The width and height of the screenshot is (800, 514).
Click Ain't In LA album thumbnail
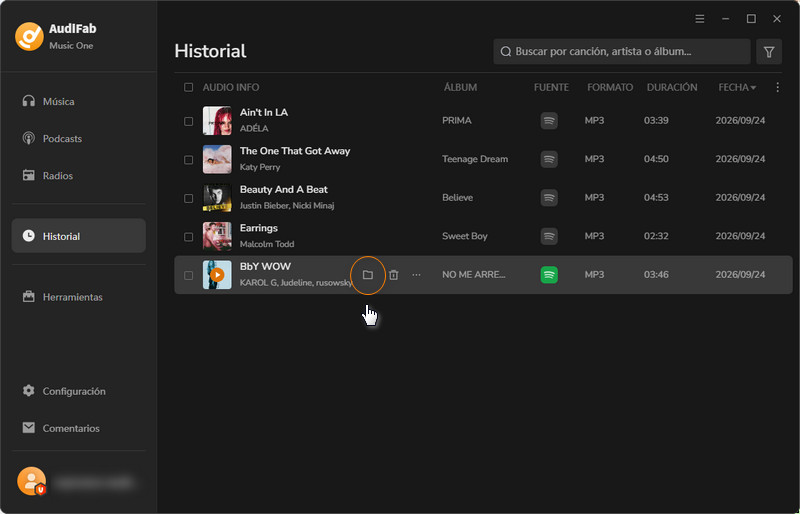point(217,121)
